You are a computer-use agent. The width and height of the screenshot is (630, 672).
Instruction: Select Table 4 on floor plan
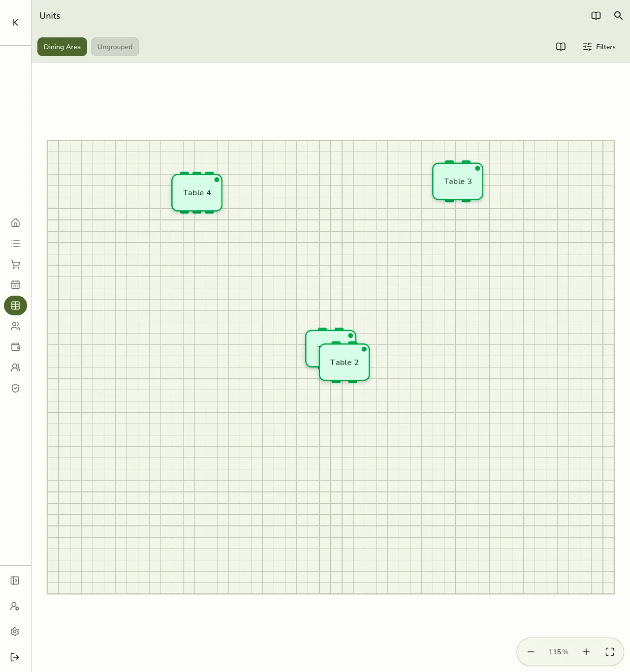coord(197,193)
